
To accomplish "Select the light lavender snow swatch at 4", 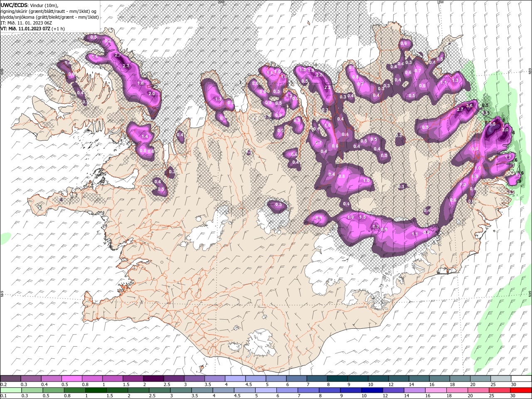I will [x=235, y=379].
